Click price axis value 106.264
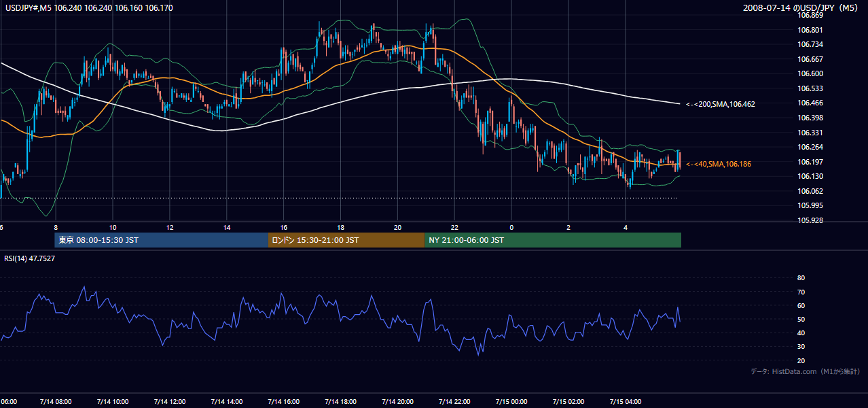The width and height of the screenshot is (868, 408). pyautogui.click(x=811, y=147)
